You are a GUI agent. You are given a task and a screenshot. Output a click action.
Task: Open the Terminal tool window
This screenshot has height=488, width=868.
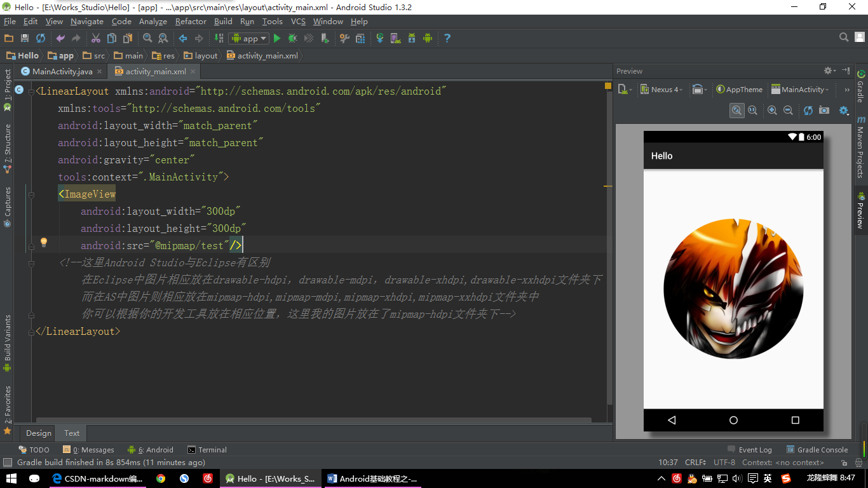pyautogui.click(x=207, y=449)
